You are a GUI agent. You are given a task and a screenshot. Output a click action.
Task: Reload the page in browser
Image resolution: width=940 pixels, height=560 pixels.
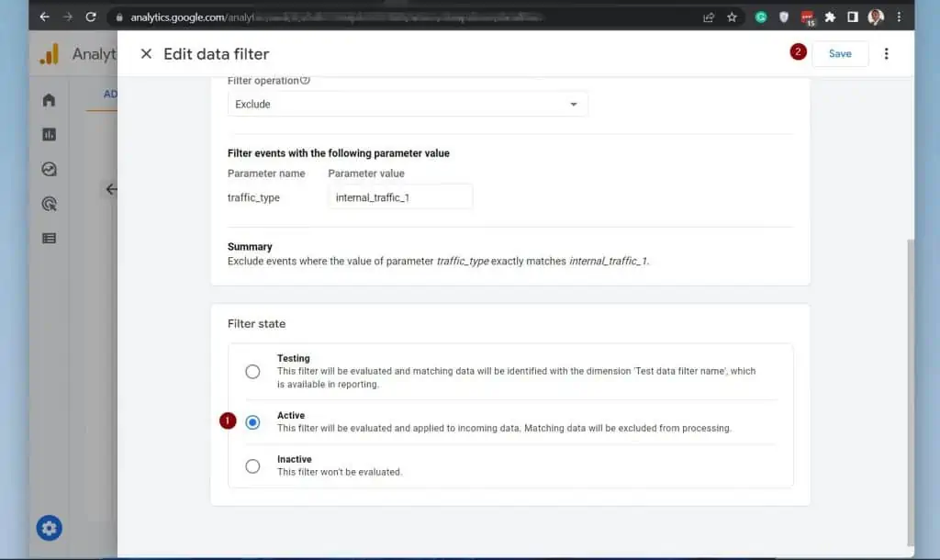point(91,17)
